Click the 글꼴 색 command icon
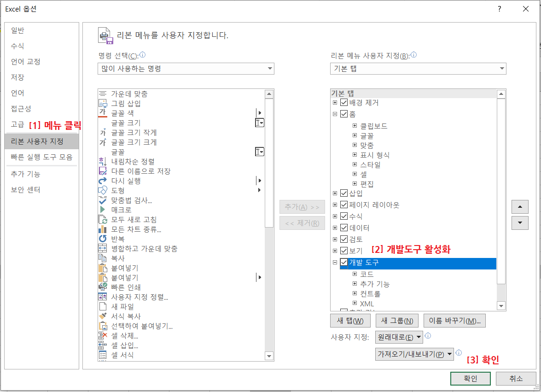 coord(103,112)
